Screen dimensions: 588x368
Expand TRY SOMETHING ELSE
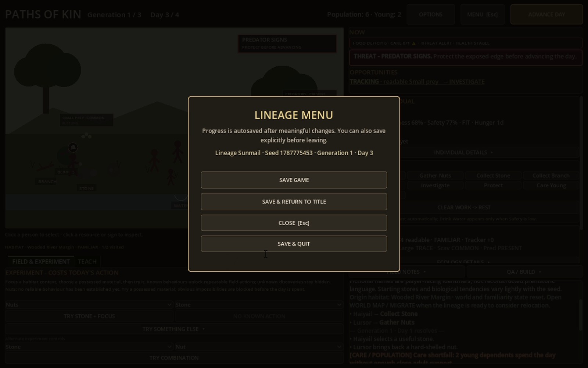(174, 329)
